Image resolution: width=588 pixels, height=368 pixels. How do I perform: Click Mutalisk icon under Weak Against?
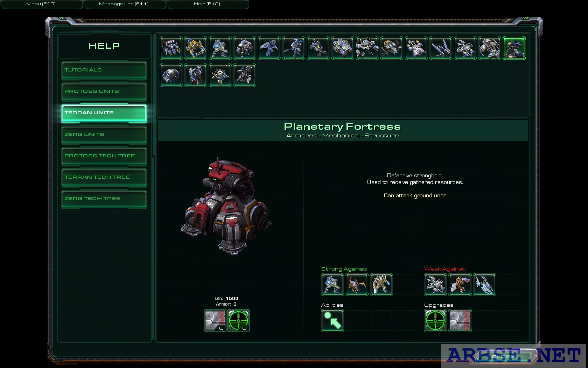(x=460, y=285)
